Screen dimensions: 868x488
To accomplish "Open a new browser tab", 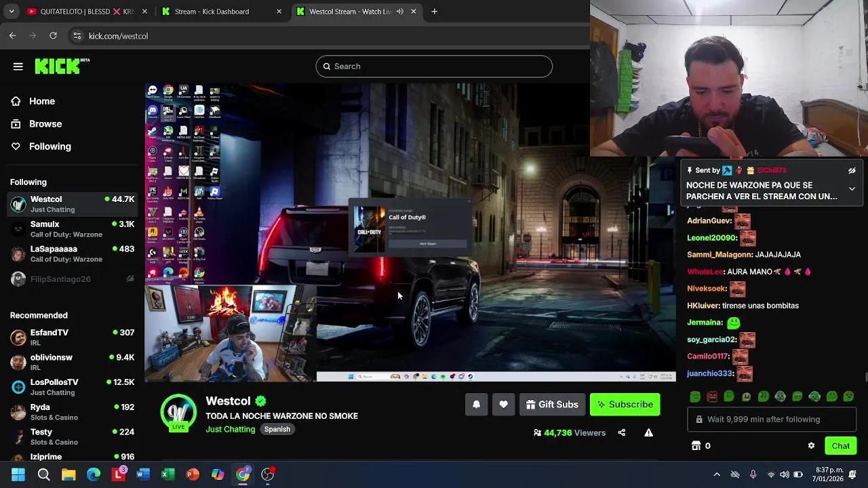I will pyautogui.click(x=435, y=12).
